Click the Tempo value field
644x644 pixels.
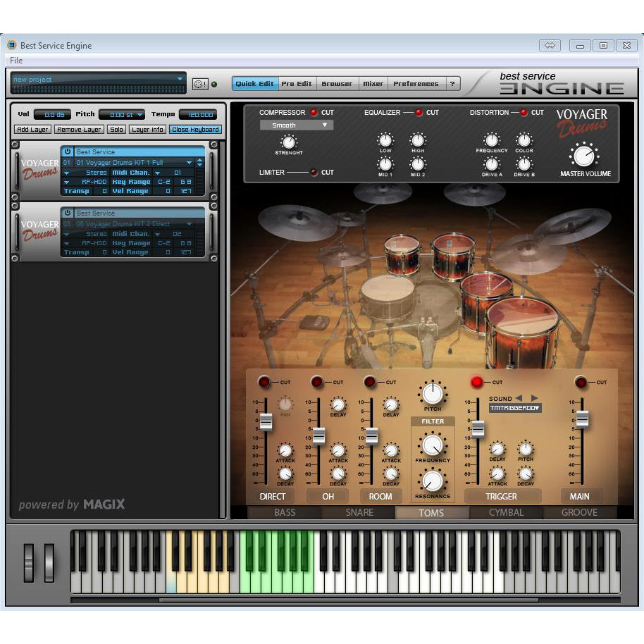pos(198,115)
